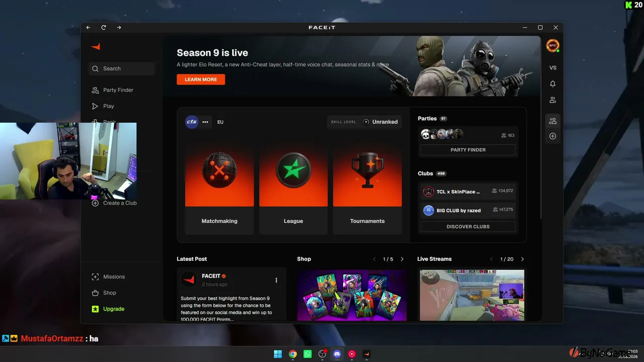Open Play in the sidebar
This screenshot has height=362, width=644.
coord(109,106)
